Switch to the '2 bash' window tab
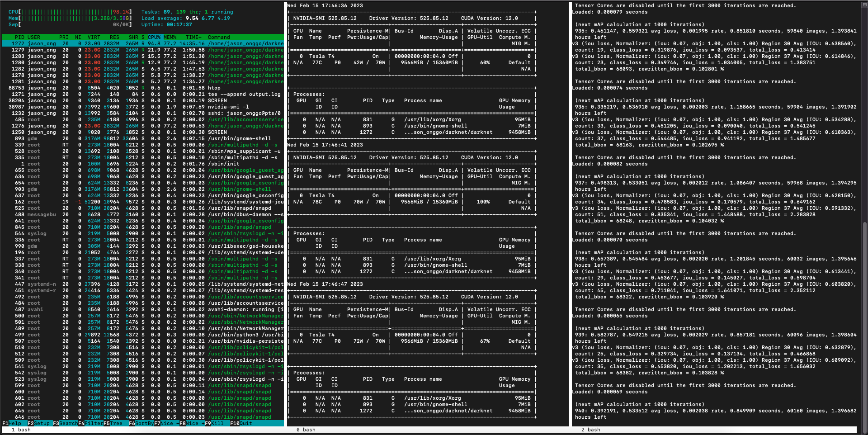 click(591, 430)
